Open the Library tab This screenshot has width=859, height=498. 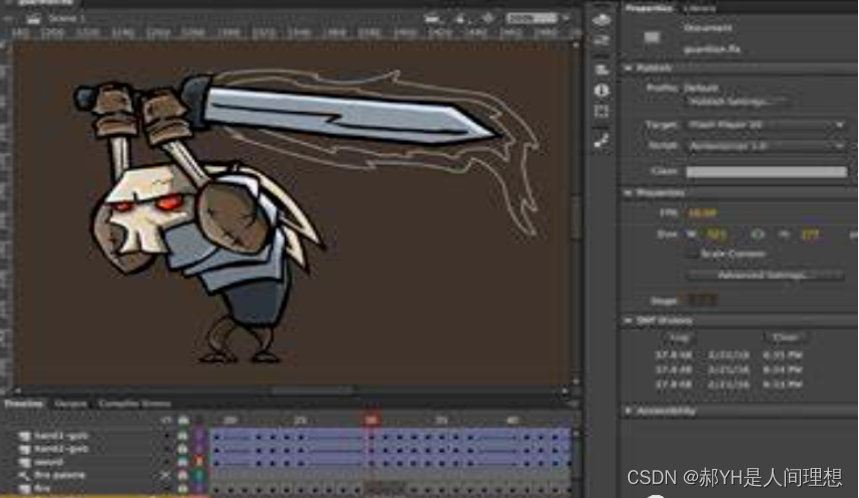700,8
